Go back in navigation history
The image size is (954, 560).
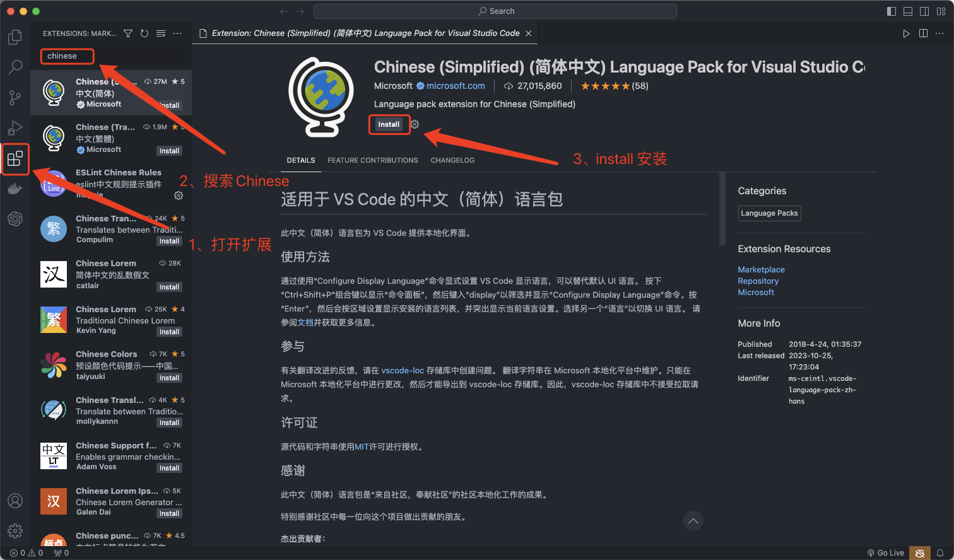[284, 11]
